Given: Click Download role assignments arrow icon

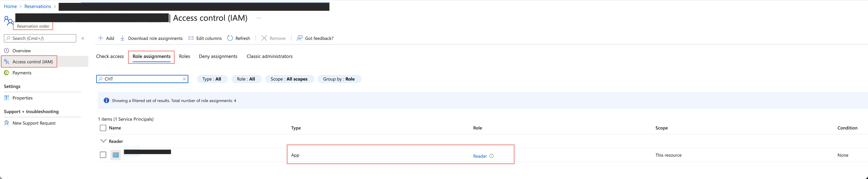Looking at the screenshot, I should click(x=122, y=38).
